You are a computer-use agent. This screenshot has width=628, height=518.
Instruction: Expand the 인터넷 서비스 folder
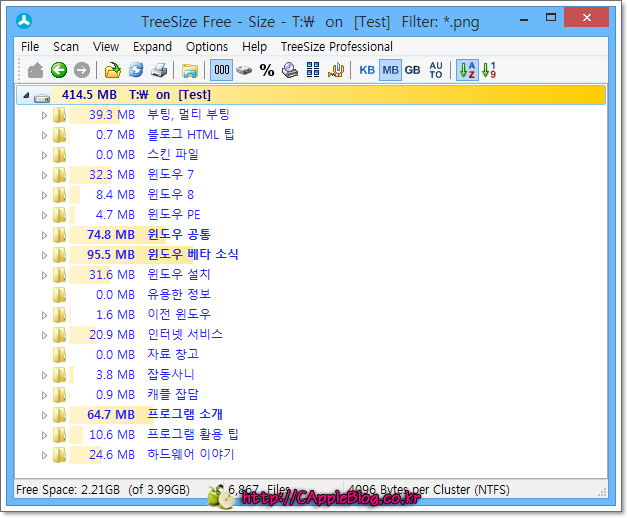(44, 336)
